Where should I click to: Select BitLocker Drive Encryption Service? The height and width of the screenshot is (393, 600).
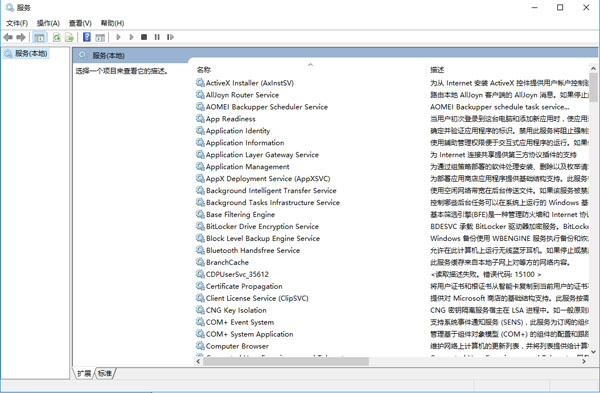tap(262, 227)
